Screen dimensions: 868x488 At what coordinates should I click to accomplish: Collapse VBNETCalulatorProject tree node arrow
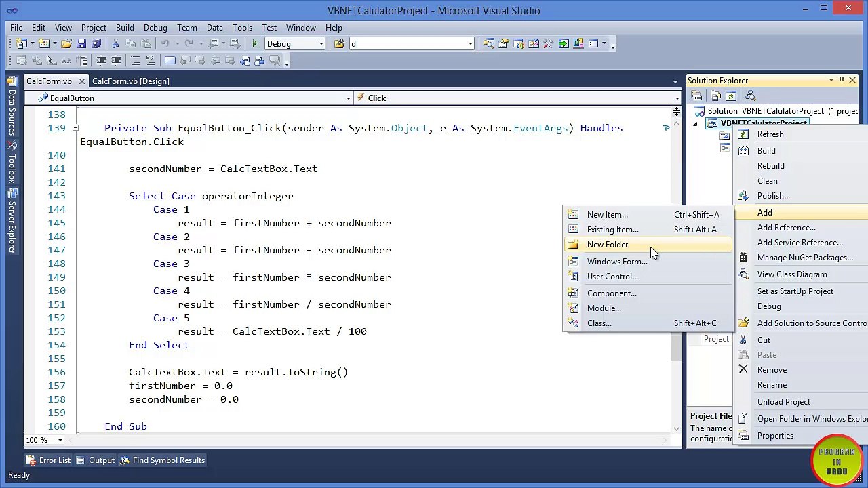pyautogui.click(x=695, y=124)
